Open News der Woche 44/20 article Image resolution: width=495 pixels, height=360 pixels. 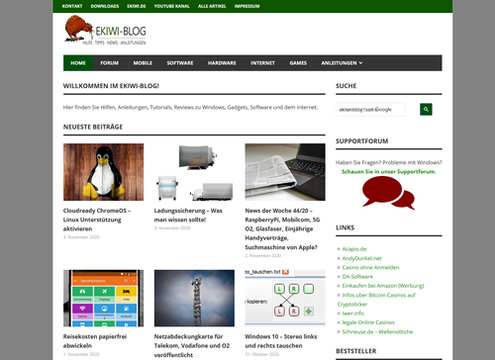(282, 229)
